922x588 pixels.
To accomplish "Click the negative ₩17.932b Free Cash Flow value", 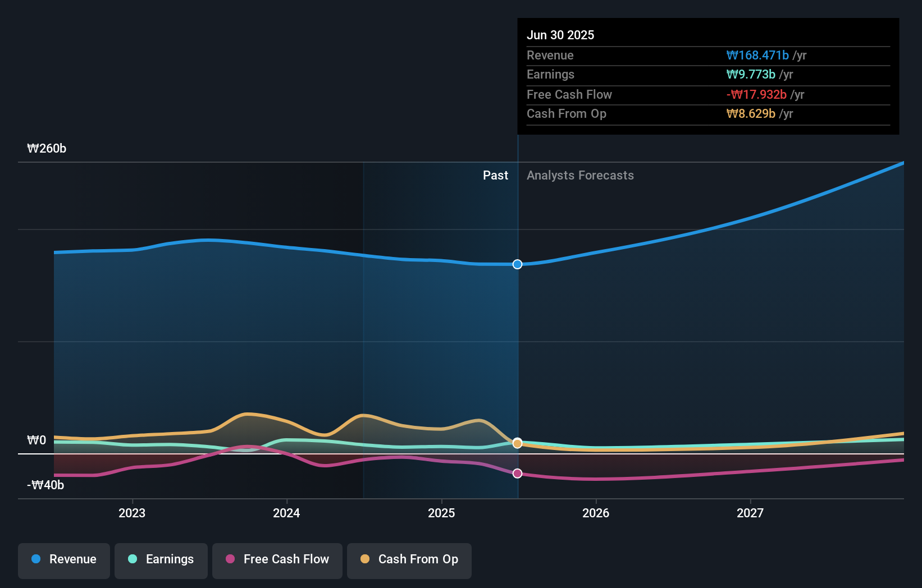I will click(x=757, y=95).
